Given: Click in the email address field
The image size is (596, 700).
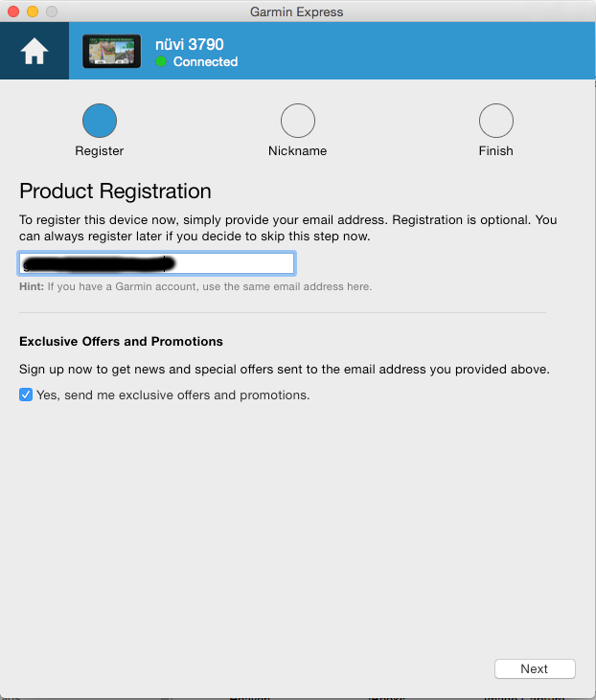Looking at the screenshot, I should click(157, 263).
